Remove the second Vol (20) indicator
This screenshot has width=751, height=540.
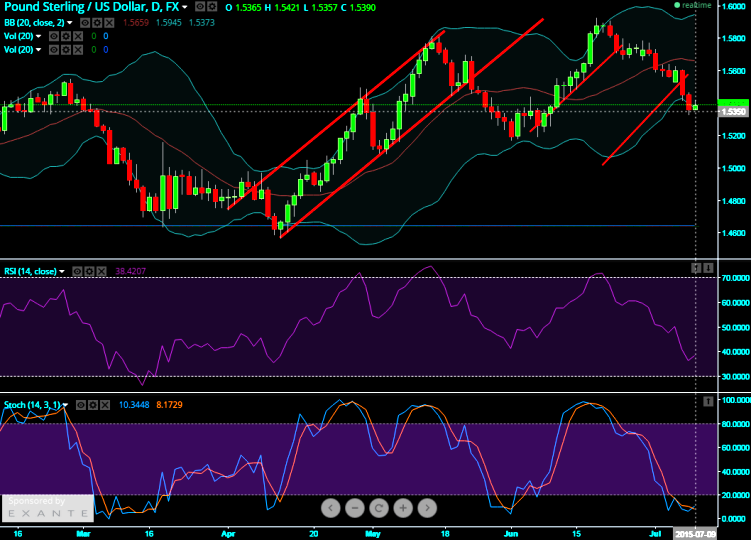(x=78, y=49)
